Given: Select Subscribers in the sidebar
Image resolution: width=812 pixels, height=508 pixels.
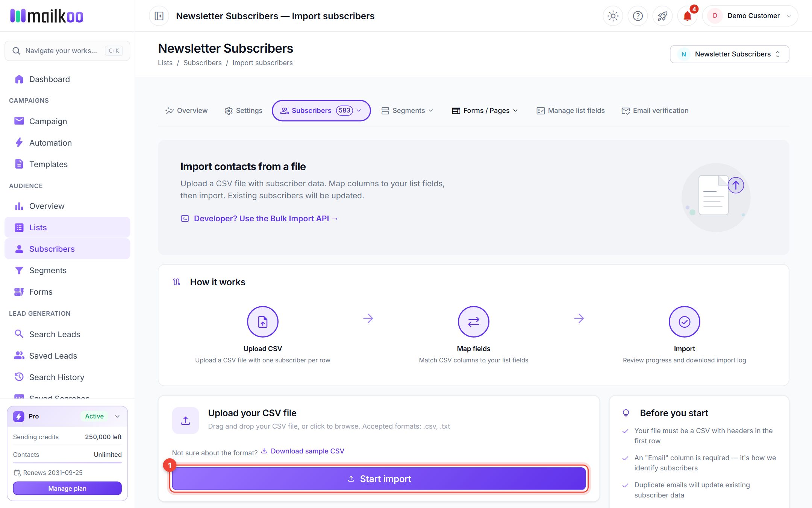Looking at the screenshot, I should [x=67, y=249].
